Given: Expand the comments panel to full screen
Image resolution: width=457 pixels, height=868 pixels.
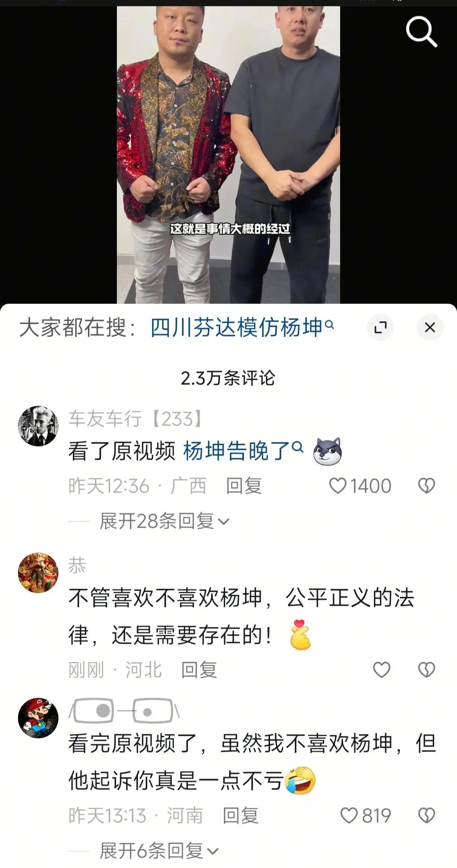Looking at the screenshot, I should (381, 328).
